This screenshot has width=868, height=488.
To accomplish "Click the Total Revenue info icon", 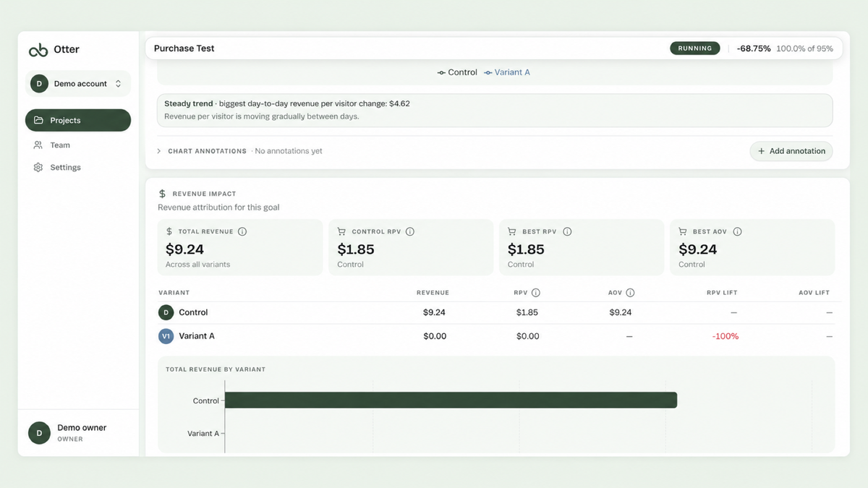I will coord(242,232).
